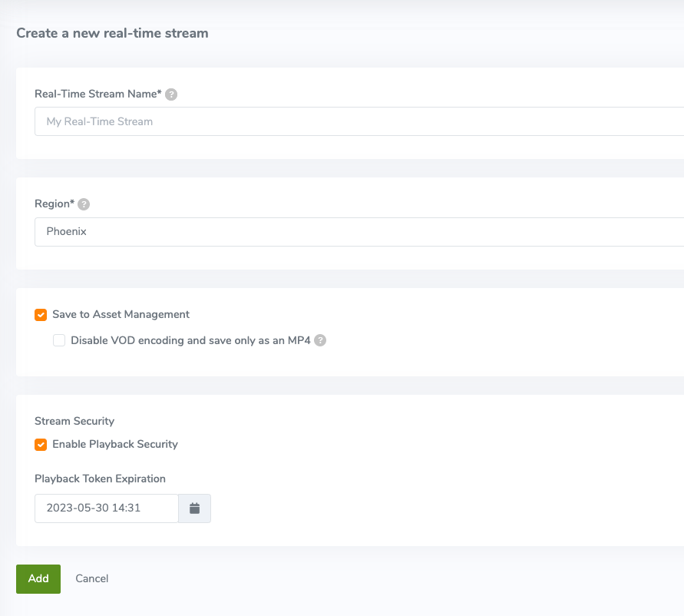Click the 'Save to Asset Management' label text
Viewport: 684px width, 616px height.
pyautogui.click(x=121, y=314)
